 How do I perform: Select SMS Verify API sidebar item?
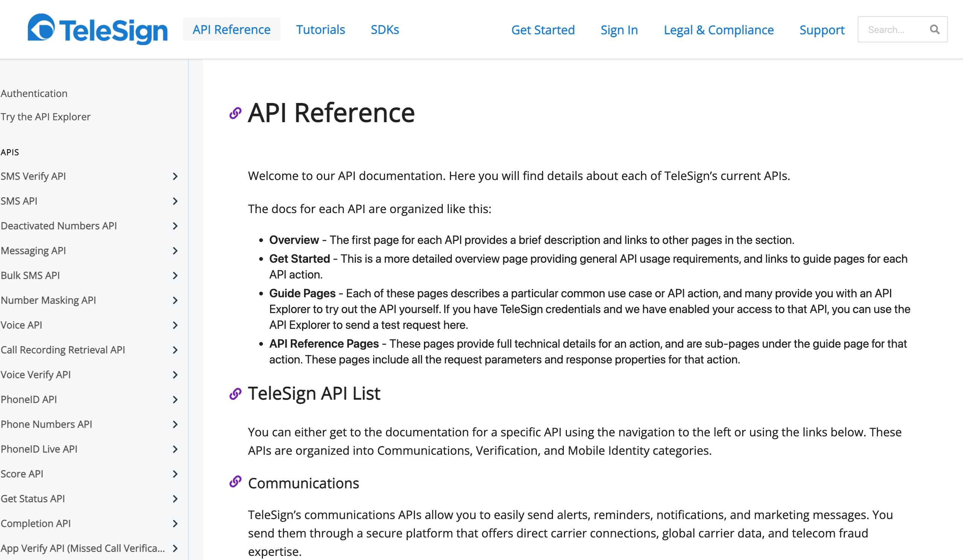[x=33, y=176]
